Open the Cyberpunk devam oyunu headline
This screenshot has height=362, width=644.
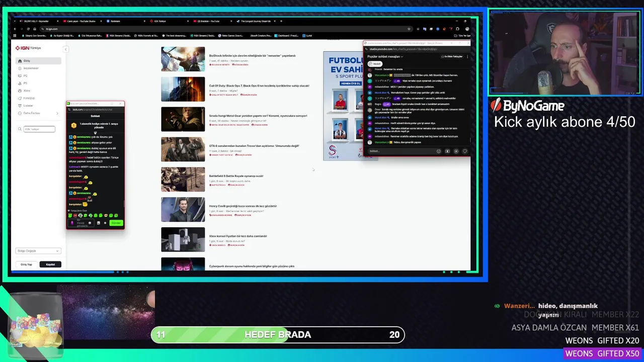pyautogui.click(x=252, y=266)
